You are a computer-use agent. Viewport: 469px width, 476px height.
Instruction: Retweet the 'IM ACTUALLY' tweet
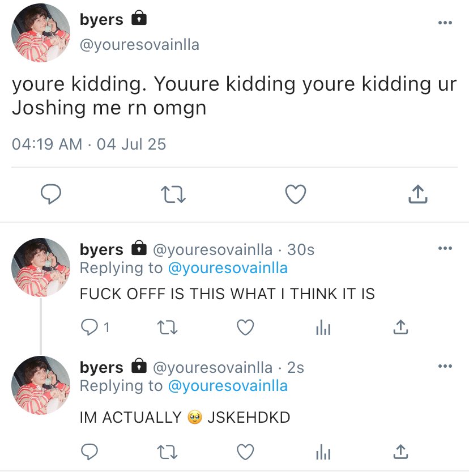click(167, 452)
